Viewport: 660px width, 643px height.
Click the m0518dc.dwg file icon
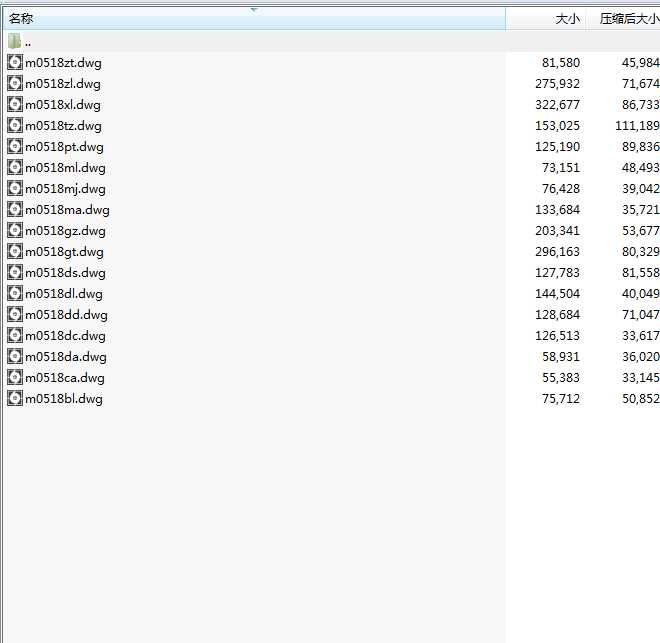coord(15,336)
